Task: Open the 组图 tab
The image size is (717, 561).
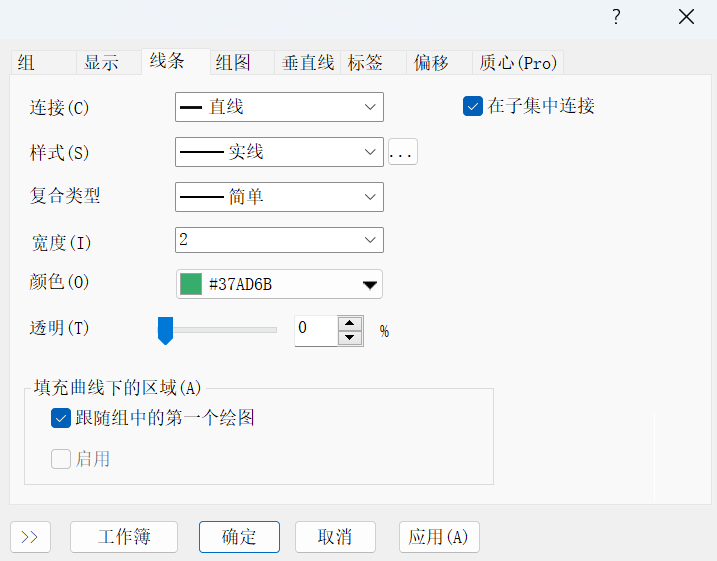Action: coord(242,62)
